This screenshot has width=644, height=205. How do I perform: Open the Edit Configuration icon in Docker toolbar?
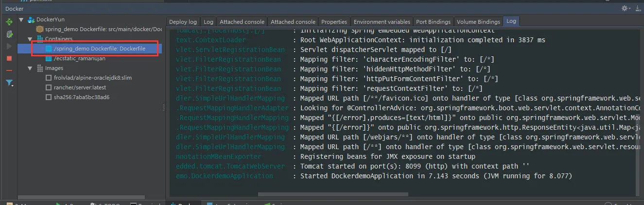pos(9,34)
